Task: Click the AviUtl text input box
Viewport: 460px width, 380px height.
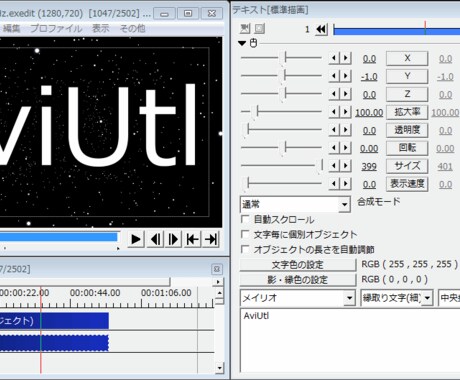Action: pyautogui.click(x=350, y=340)
